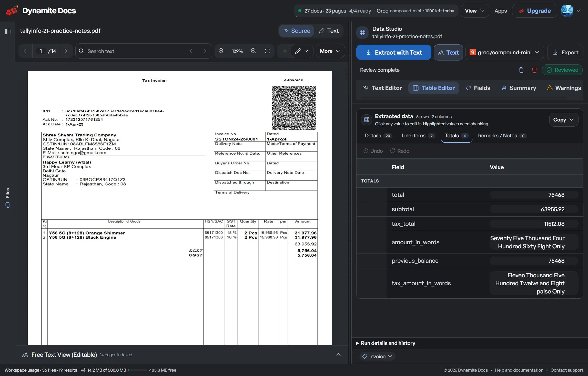Switch document view to Source mode

point(297,31)
